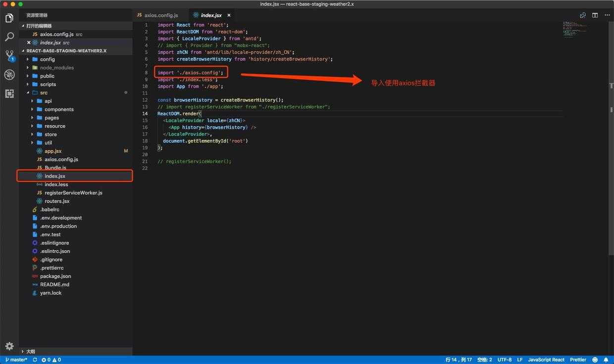
Task: Expand the util folder
Action: (48, 143)
